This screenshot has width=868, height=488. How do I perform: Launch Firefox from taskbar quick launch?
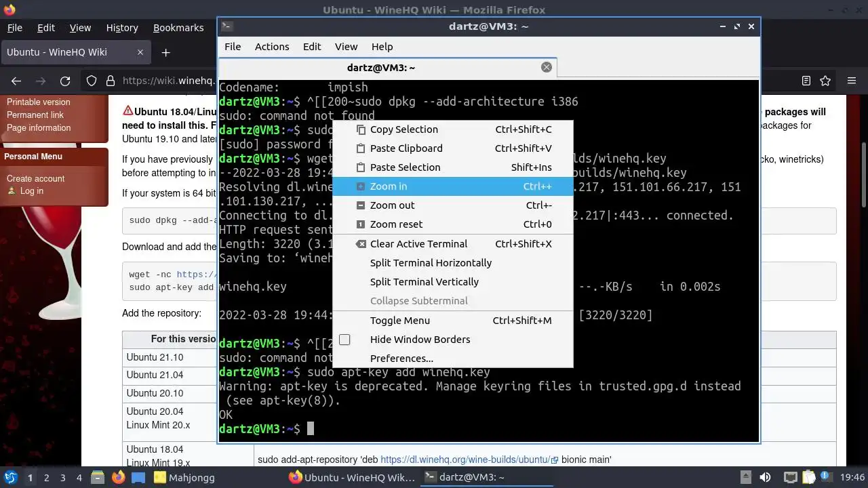point(119,477)
